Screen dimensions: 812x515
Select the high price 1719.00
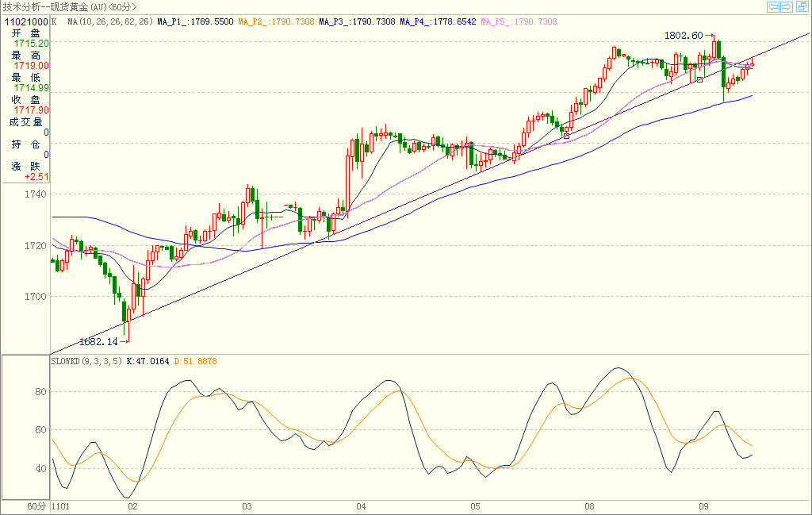(32, 66)
